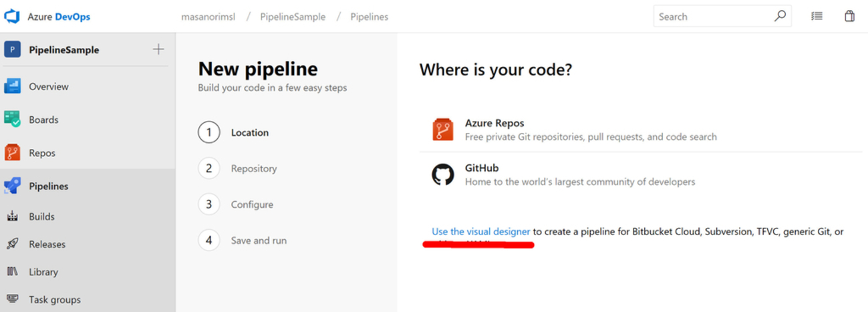This screenshot has width=868, height=312.
Task: Select step 4 circle for Save and run
Action: pos(208,241)
